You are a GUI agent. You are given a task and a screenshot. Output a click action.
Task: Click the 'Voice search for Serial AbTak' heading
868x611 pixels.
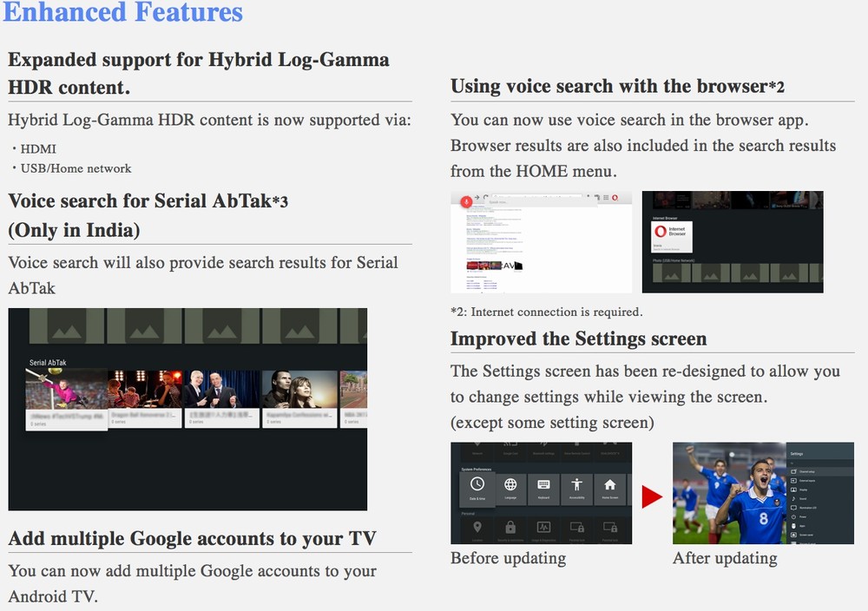click(148, 201)
